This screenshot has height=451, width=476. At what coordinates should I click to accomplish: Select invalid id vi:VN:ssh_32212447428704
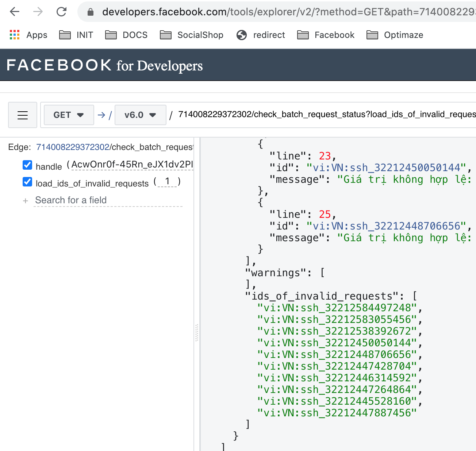tap(337, 366)
